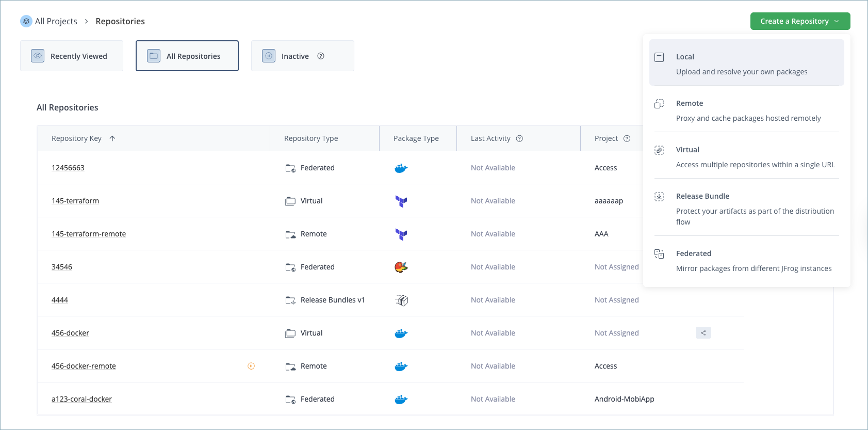
Task: Click the AAA project cell
Action: [601, 234]
